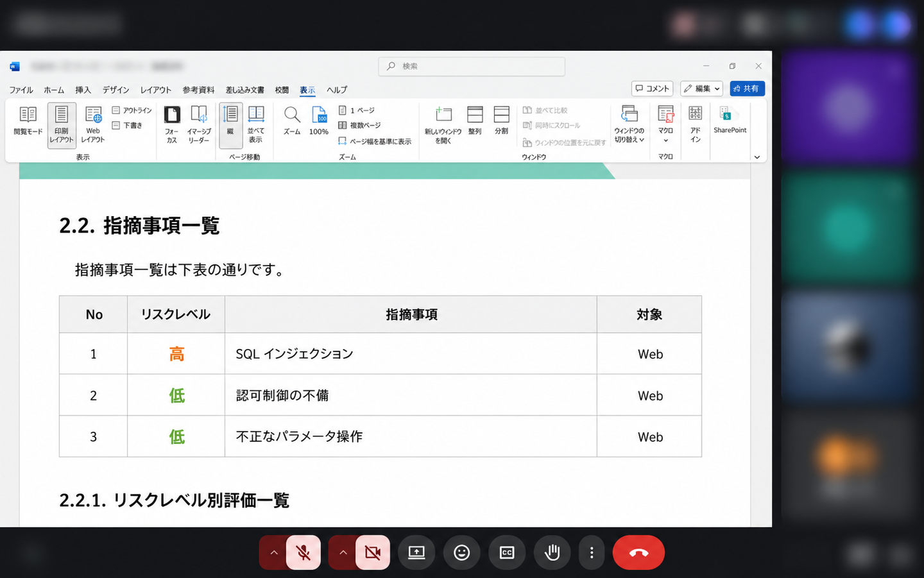
Task: Open 編集 mode dropdown
Action: 701,89
